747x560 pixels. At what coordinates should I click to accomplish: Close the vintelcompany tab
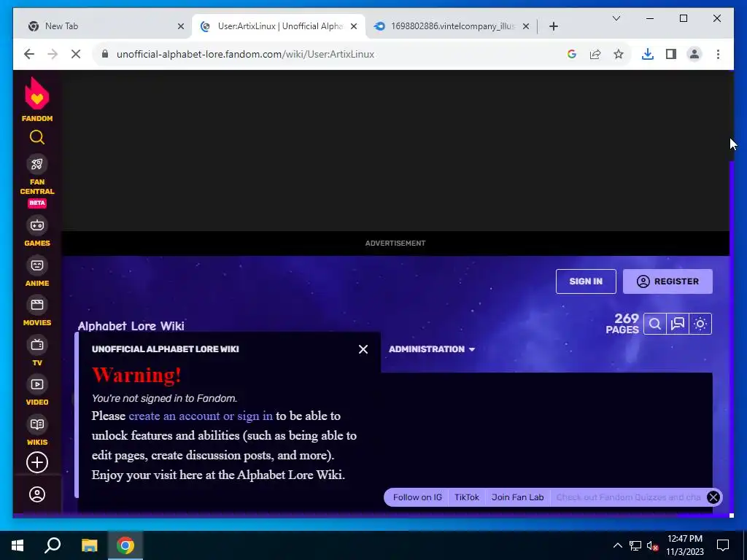525,27
